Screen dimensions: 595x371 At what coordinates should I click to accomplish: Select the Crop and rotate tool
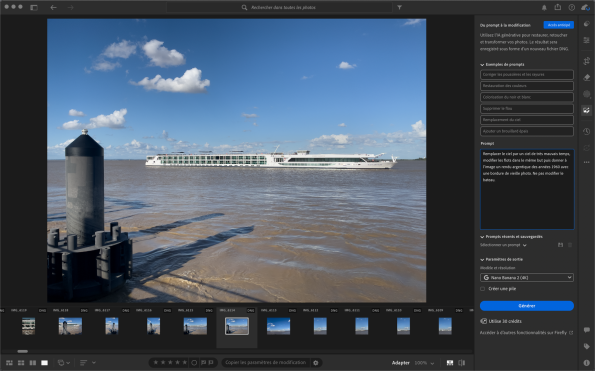click(586, 61)
